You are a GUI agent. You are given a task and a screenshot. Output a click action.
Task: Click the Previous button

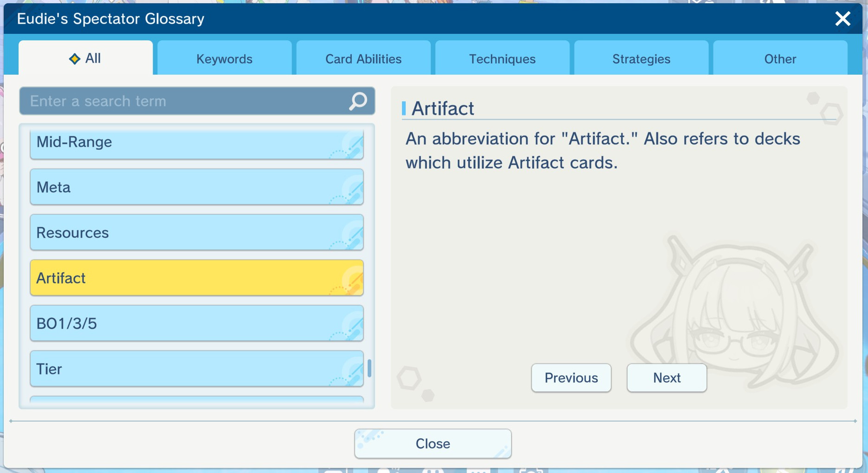tap(571, 378)
